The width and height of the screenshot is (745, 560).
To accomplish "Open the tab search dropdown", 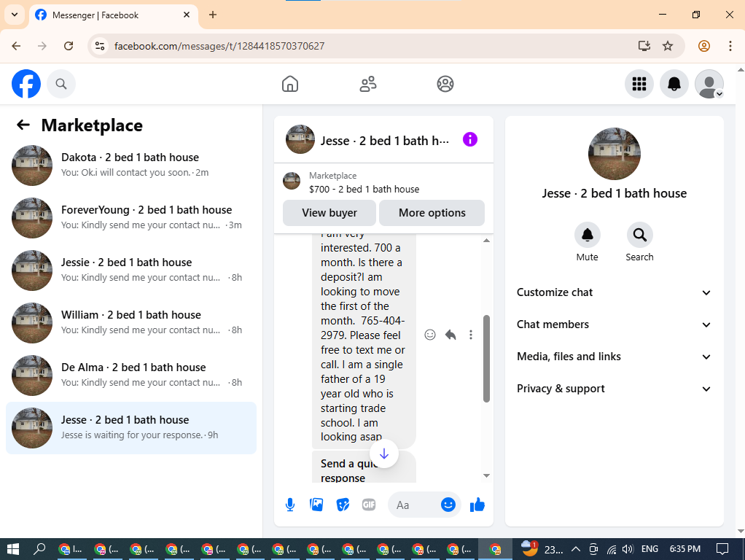I will (15, 15).
